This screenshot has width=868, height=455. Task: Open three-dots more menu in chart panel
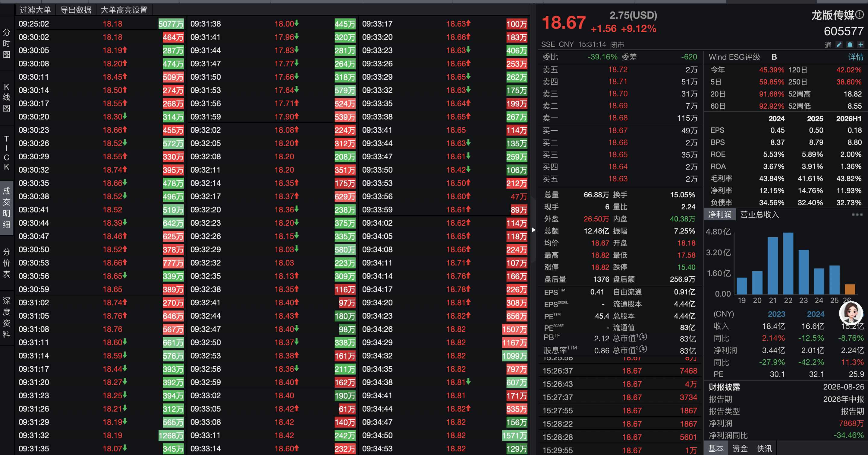(857, 215)
